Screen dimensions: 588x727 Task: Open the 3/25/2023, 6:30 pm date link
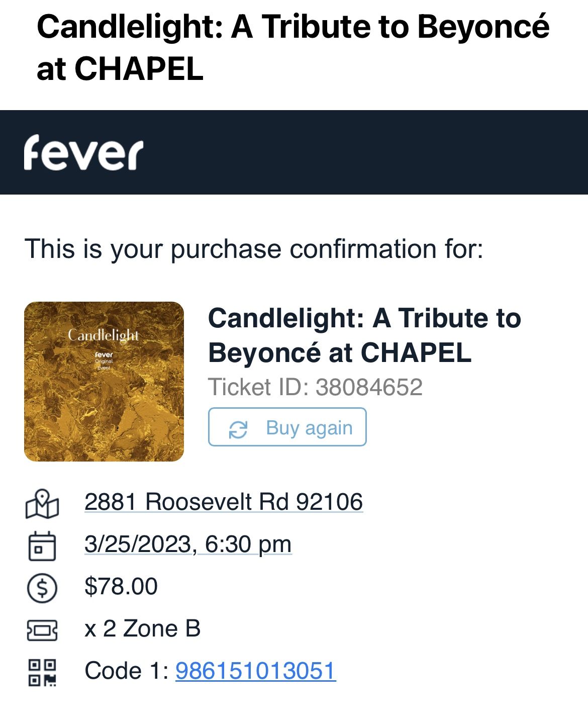[188, 544]
